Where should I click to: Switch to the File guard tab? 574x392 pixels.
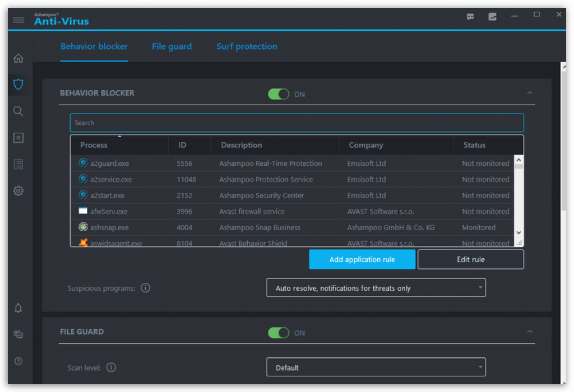[172, 46]
